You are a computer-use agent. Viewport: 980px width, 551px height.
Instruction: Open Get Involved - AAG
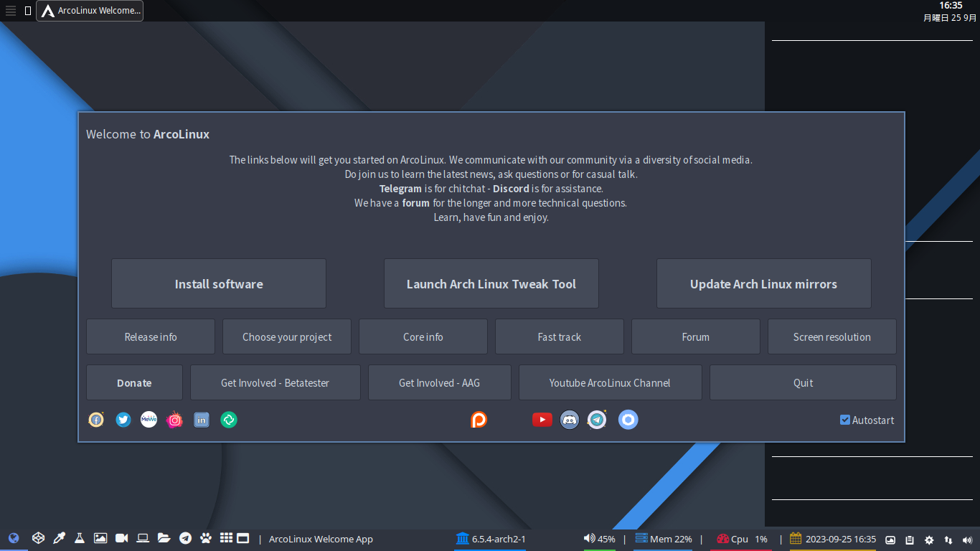click(440, 382)
